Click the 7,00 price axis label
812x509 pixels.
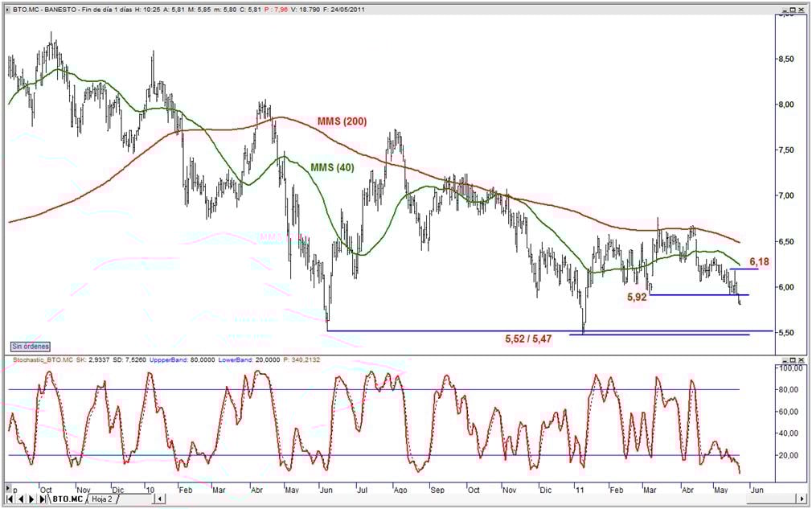786,195
